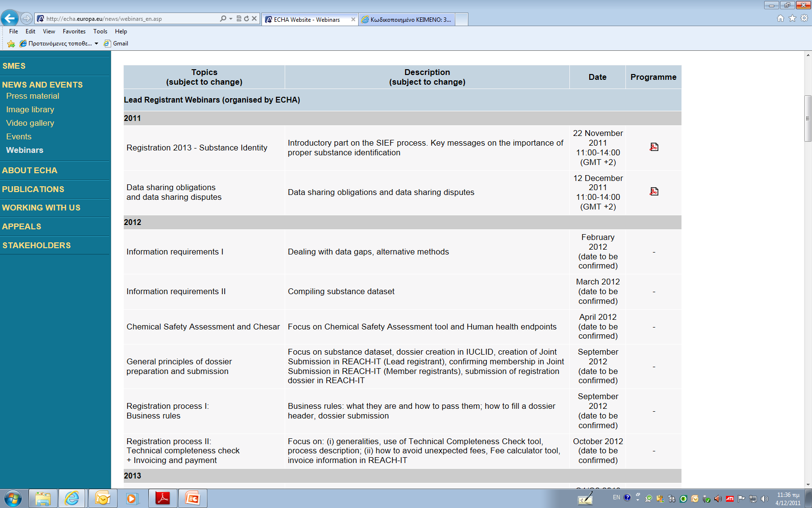Open NEWS AND EVENTS in sidebar
The height and width of the screenshot is (508, 812).
tap(43, 85)
